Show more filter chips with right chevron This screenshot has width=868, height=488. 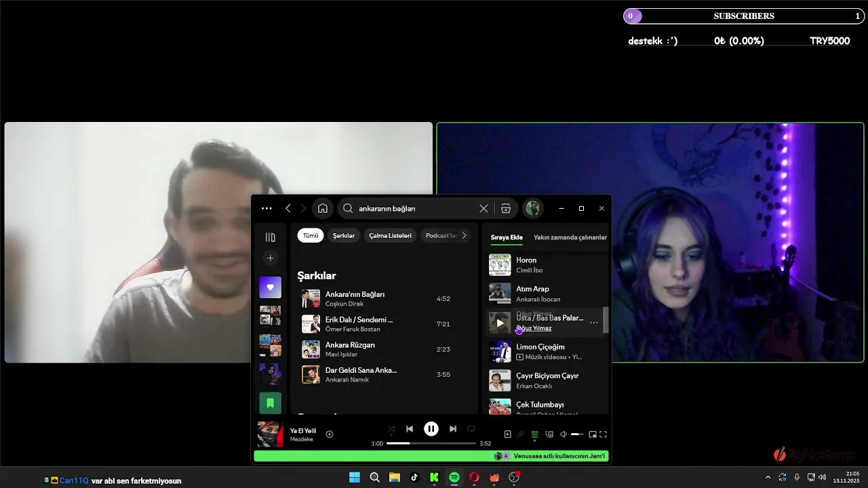coord(464,236)
